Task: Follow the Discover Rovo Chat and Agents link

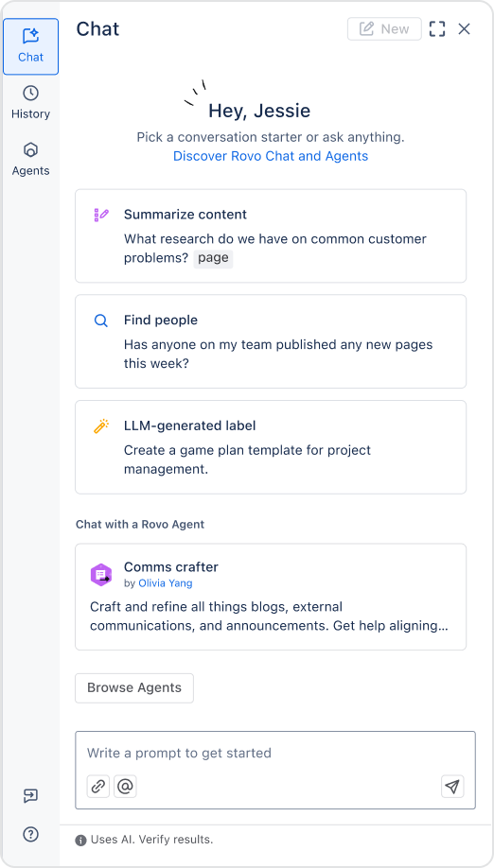Action: click(271, 156)
